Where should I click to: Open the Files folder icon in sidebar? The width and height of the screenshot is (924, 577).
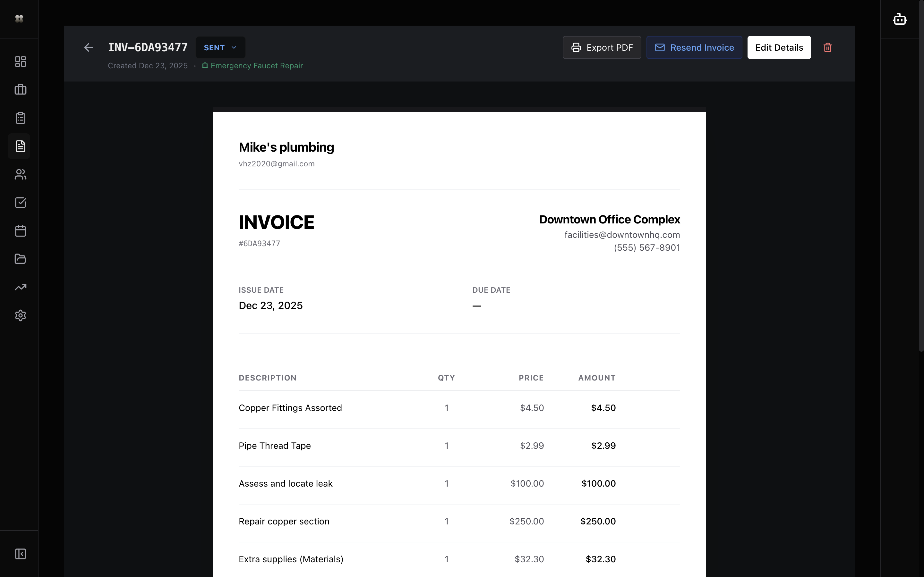20,259
